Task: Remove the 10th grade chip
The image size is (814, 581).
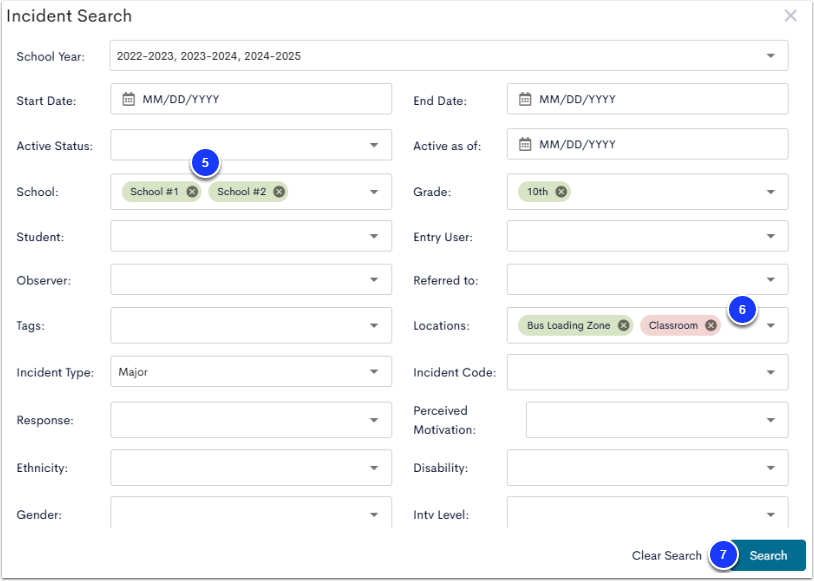Action: [561, 192]
